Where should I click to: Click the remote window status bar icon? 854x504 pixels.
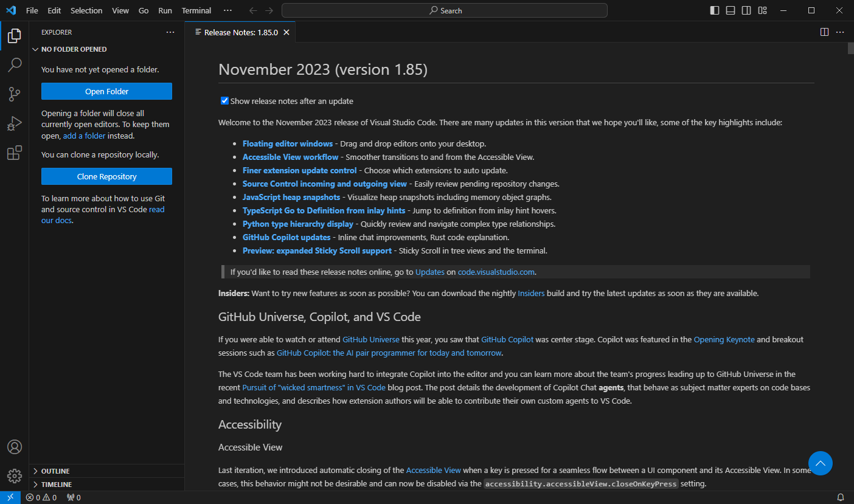coord(10,497)
